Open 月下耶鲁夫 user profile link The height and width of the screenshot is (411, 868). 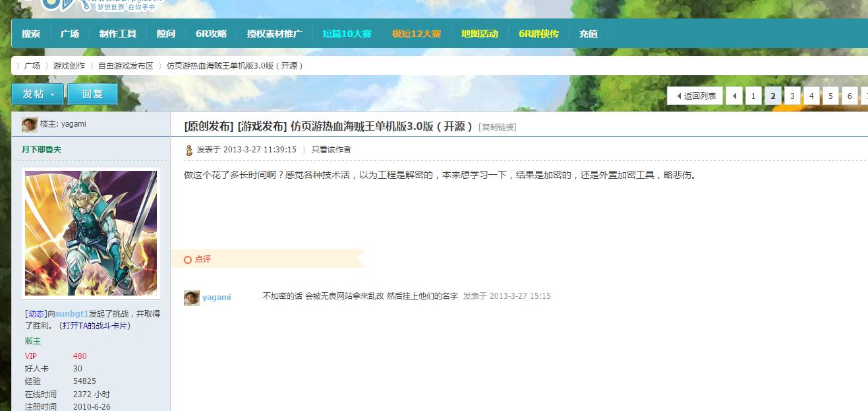[42, 150]
